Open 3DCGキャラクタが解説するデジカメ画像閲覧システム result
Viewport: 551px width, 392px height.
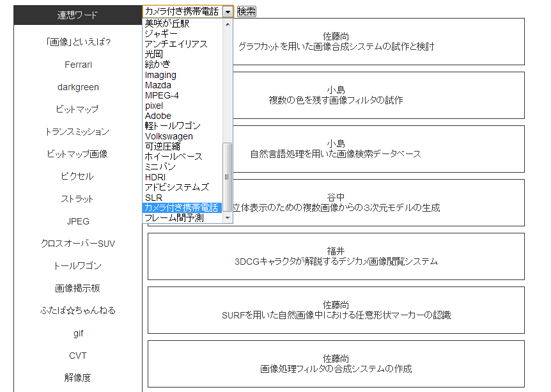(x=336, y=256)
